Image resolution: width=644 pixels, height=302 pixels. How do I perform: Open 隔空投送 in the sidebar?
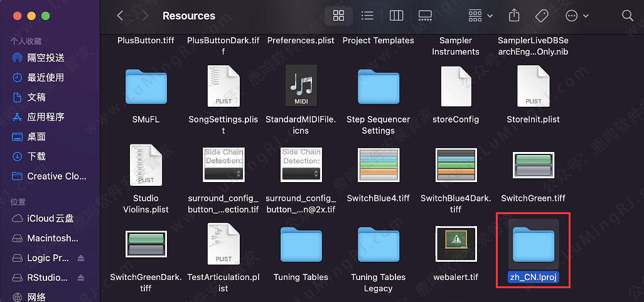click(x=46, y=58)
